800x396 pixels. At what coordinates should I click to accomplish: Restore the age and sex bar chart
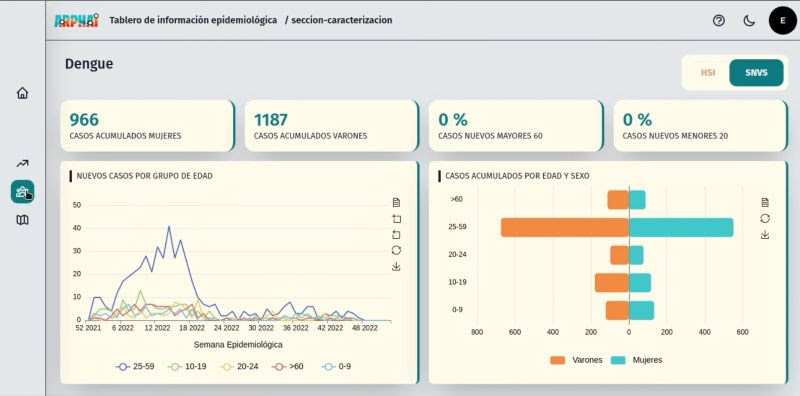(765, 218)
